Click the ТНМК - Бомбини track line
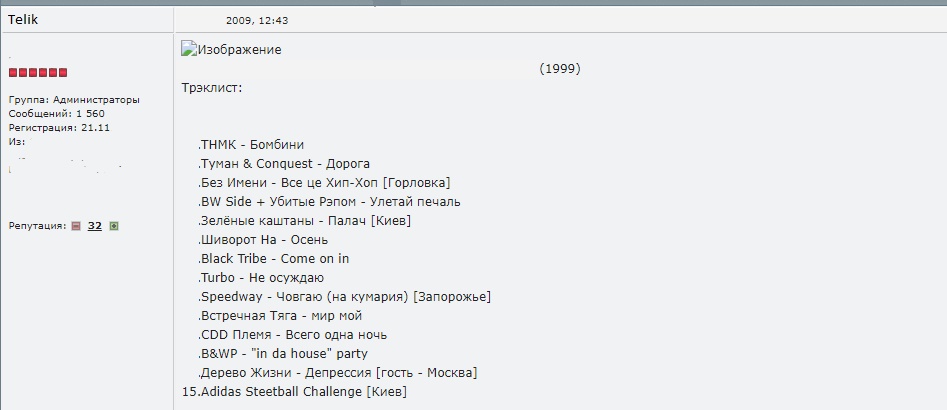This screenshot has width=947, height=410. [x=251, y=145]
